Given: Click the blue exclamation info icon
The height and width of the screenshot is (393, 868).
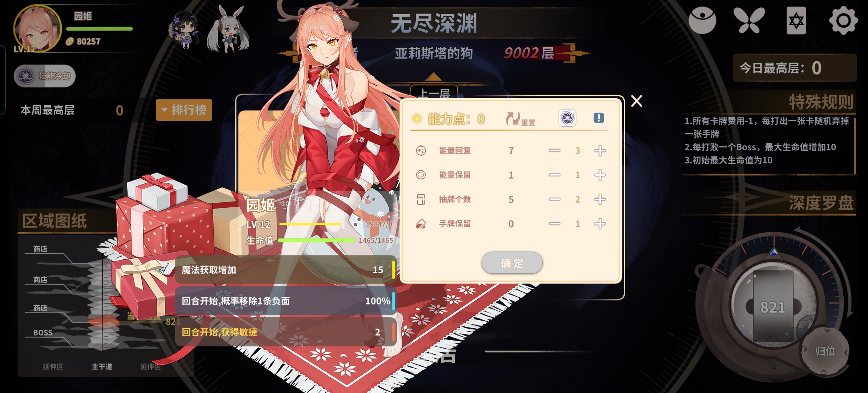Looking at the screenshot, I should pyautogui.click(x=599, y=118).
